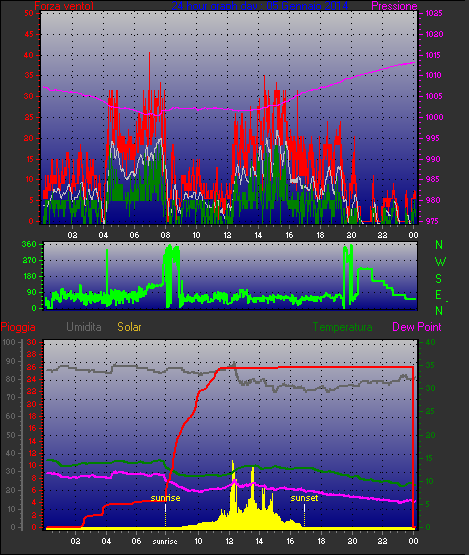Click the 50 wind speed axis value
469x555 pixels.
click(x=29, y=13)
